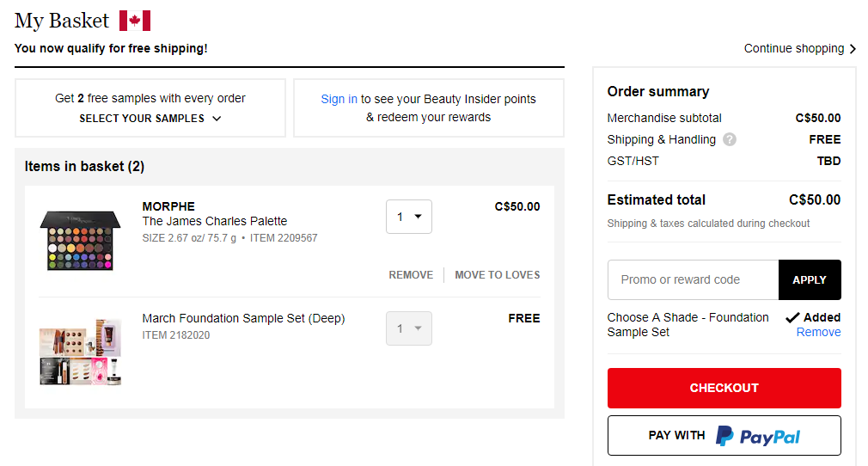Viewport: 868px width, 466px height.
Task: Open the sample set quantity dropdown
Action: (409, 328)
